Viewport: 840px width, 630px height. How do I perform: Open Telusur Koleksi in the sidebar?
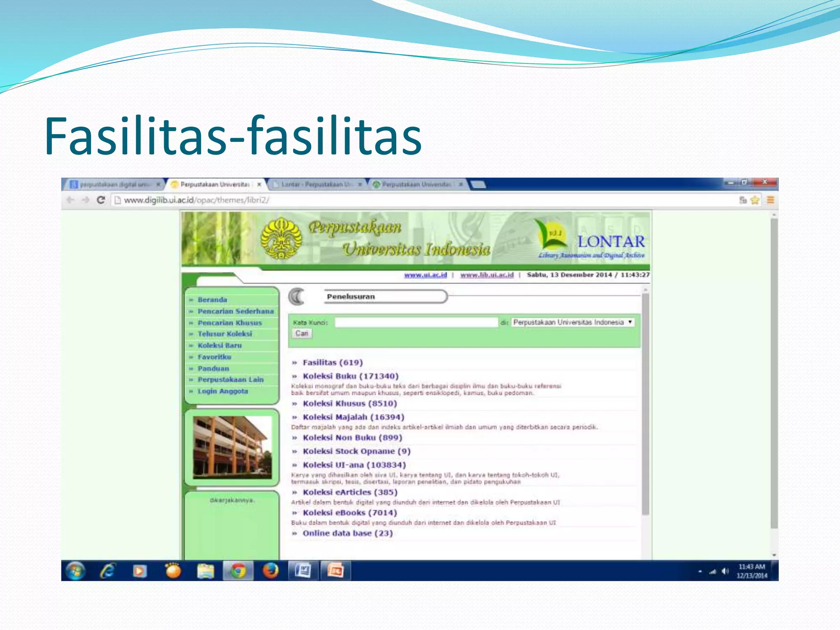click(x=225, y=334)
